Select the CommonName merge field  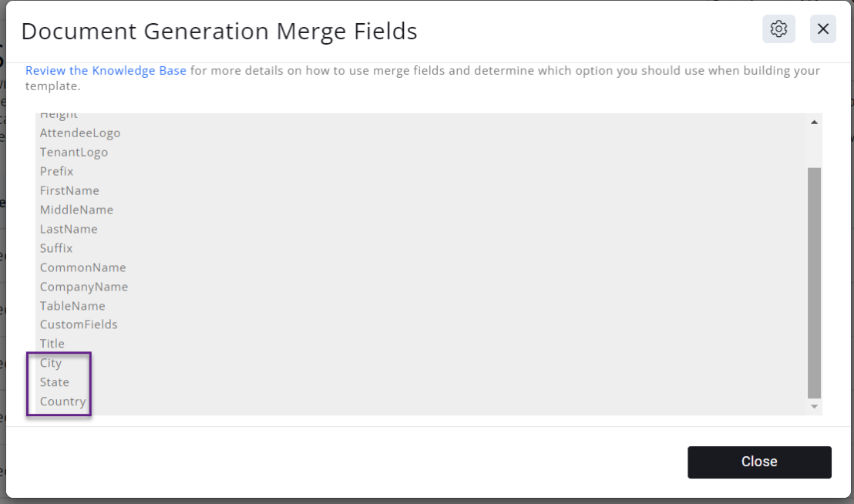[x=82, y=267]
